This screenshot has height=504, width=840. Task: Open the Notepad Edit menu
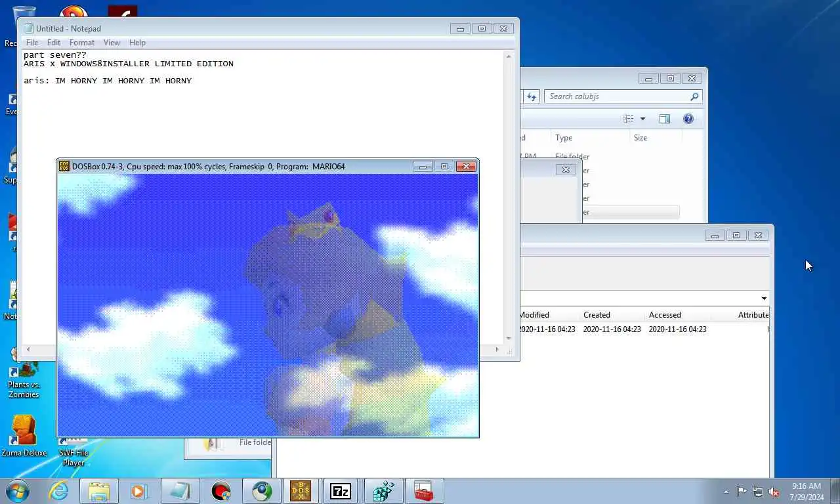click(x=54, y=43)
